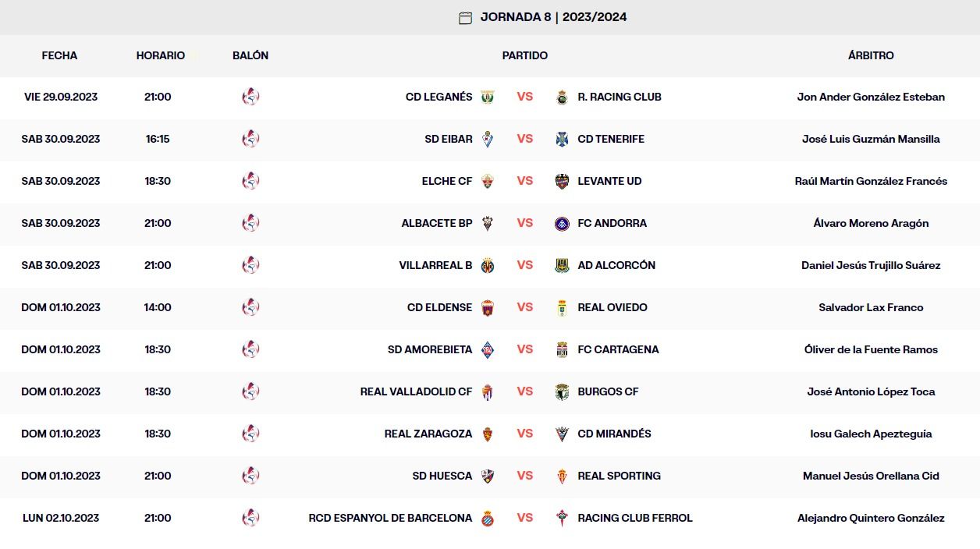Click the Real Oviedo team crest
Screen dimensions: 980x549
562,308
